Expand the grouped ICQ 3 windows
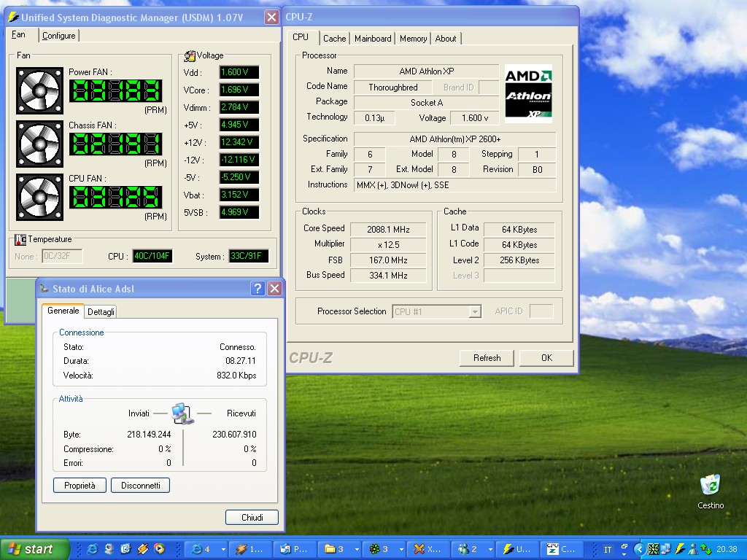Screen dimensions: 747x560 (401, 549)
